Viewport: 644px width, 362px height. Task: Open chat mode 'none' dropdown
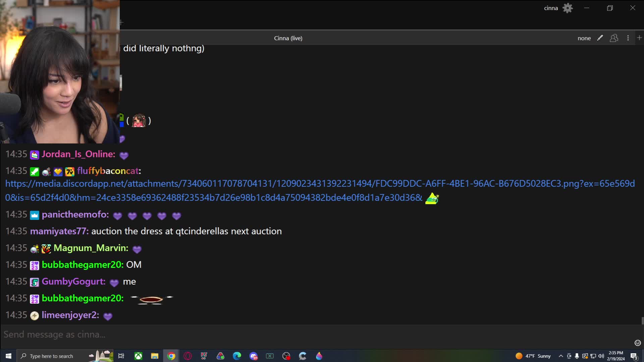point(584,38)
